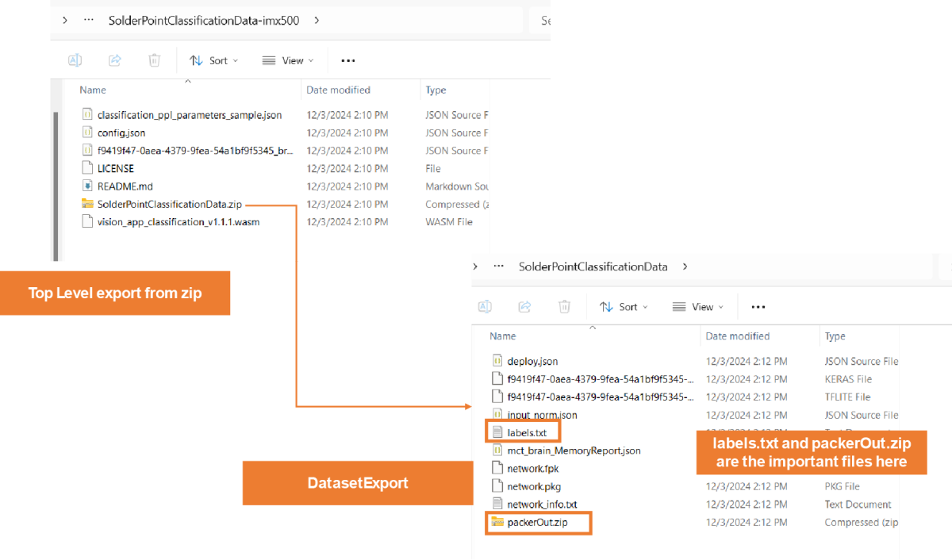The width and height of the screenshot is (952, 560).
Task: Sort by Type column in top window
Action: tap(436, 90)
